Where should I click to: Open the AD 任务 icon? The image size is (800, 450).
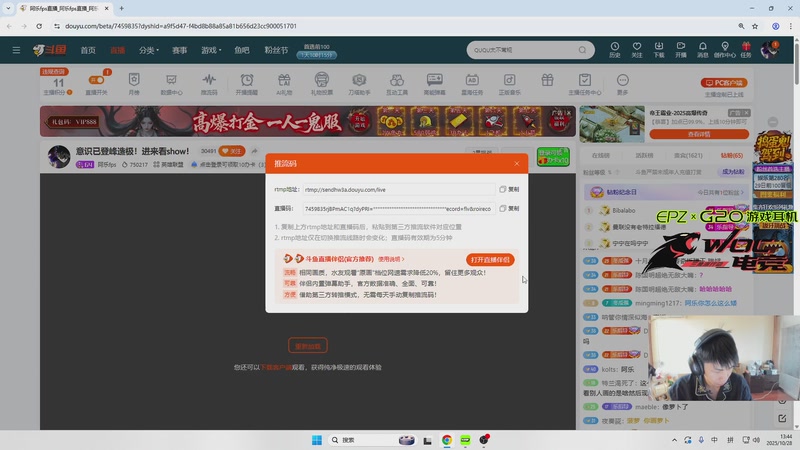(x=472, y=84)
